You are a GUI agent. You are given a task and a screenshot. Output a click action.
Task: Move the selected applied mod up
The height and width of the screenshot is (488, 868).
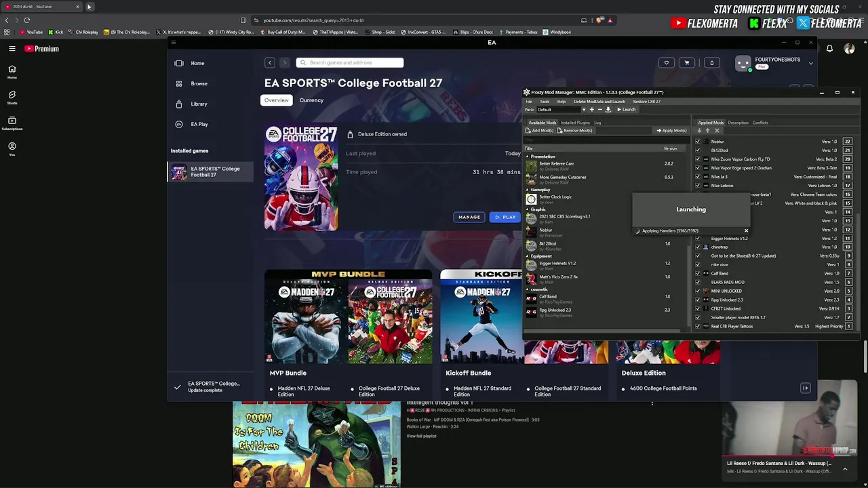tap(707, 130)
